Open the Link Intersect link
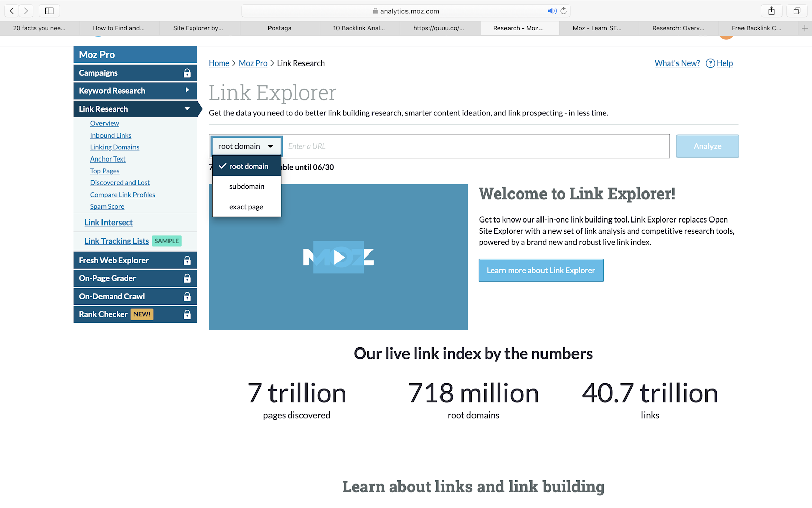 109,223
